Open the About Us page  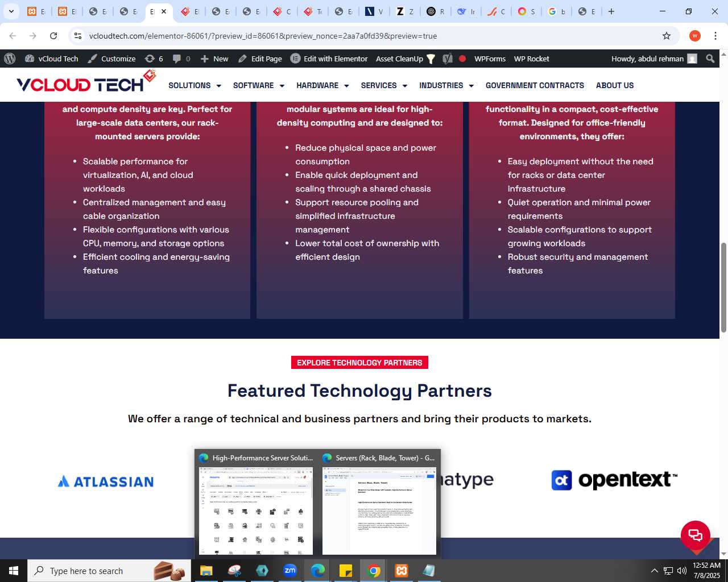pyautogui.click(x=615, y=85)
